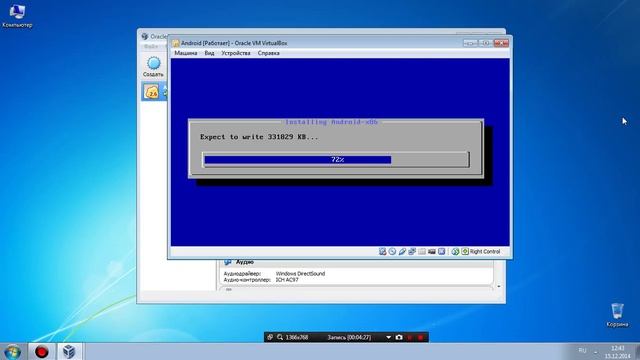The height and width of the screenshot is (360, 640).
Task: Click the VirtualBox taskbar icon
Action: pyautogui.click(x=69, y=351)
